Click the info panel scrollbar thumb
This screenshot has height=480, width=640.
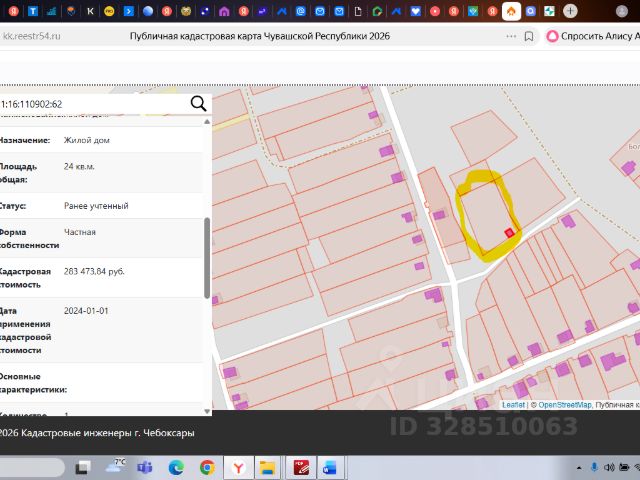click(207, 258)
